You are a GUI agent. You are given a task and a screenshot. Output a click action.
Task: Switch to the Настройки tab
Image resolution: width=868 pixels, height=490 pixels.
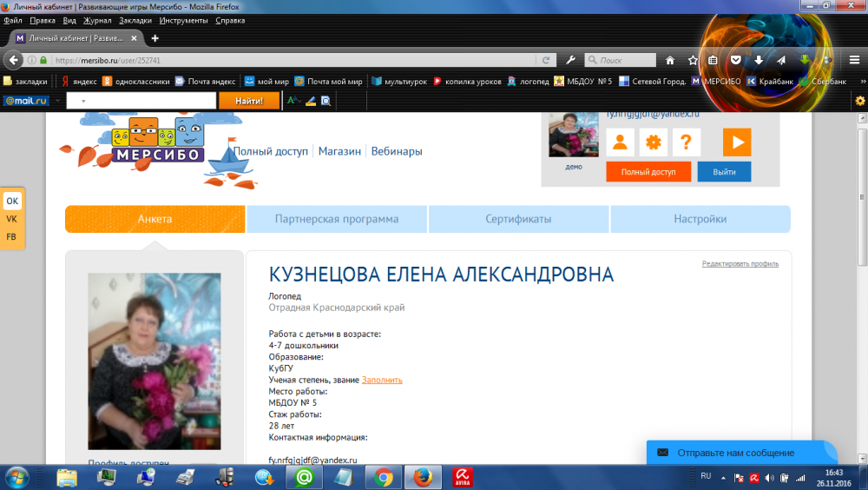point(700,219)
